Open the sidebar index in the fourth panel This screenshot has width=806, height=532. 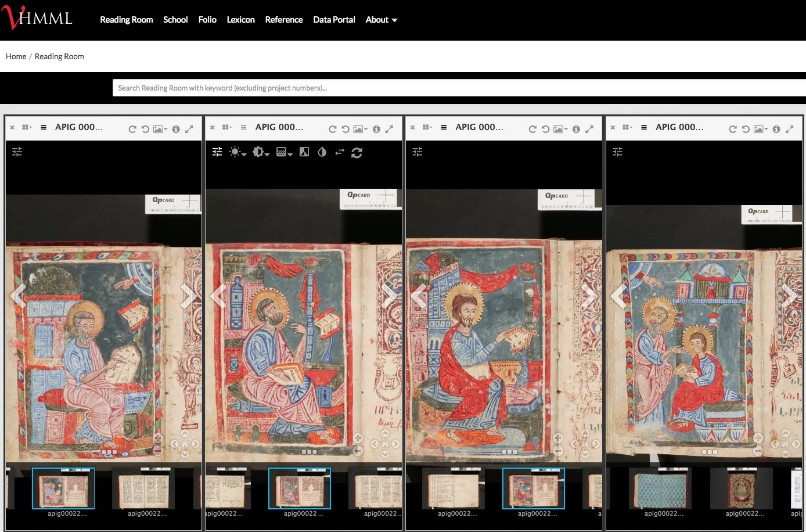click(644, 127)
